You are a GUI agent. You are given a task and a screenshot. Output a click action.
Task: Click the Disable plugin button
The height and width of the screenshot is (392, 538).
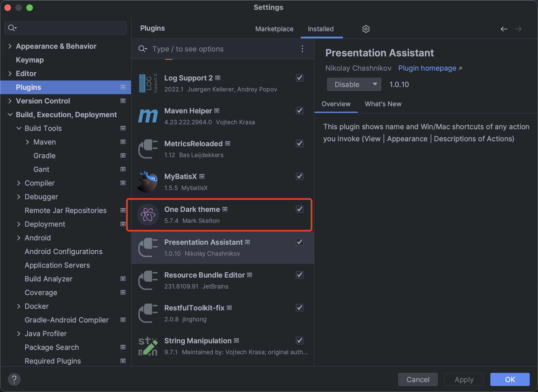pos(348,84)
